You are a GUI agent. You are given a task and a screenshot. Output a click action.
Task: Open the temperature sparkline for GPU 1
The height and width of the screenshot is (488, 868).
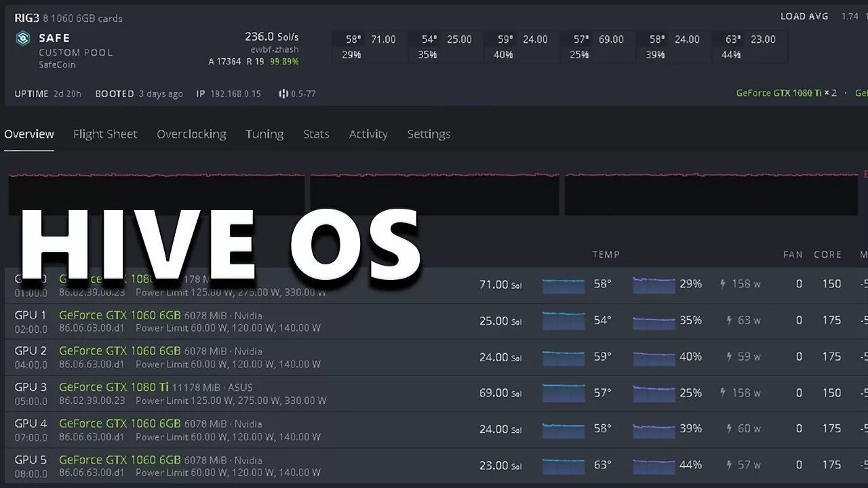pyautogui.click(x=564, y=320)
